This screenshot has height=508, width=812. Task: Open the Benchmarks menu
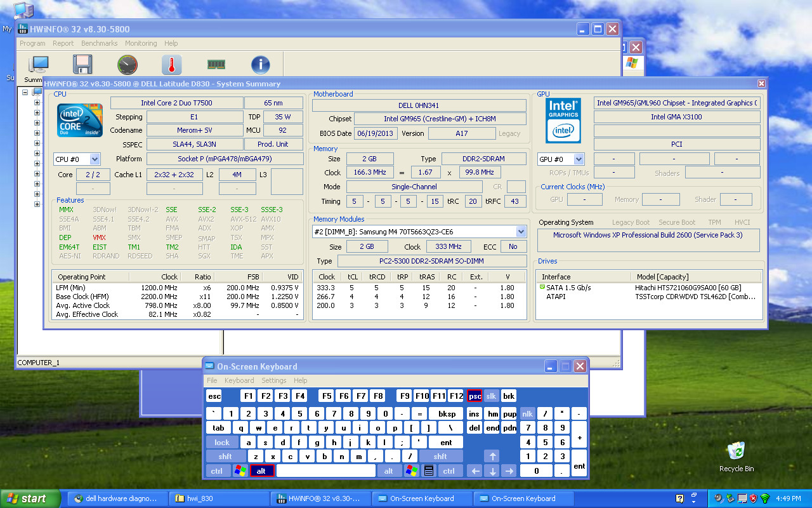(x=99, y=43)
